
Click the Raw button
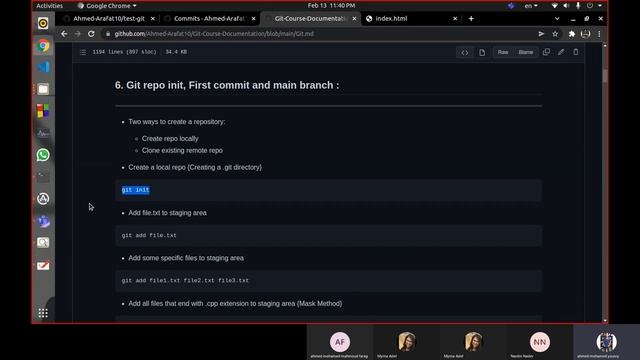tap(503, 52)
